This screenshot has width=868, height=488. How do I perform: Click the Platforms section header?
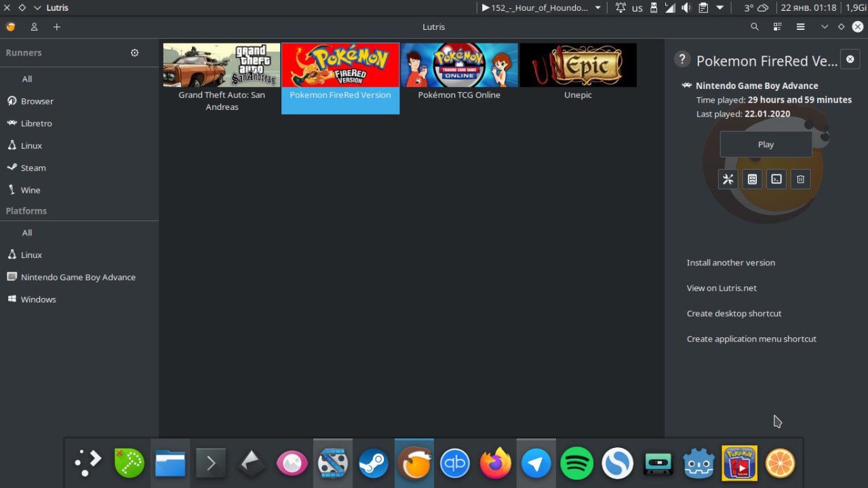[26, 211]
